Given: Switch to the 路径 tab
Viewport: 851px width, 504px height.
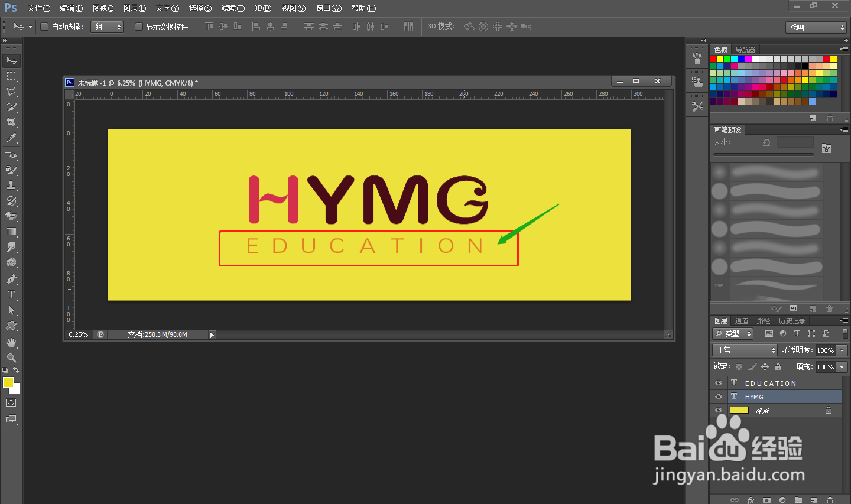Looking at the screenshot, I should pos(764,321).
